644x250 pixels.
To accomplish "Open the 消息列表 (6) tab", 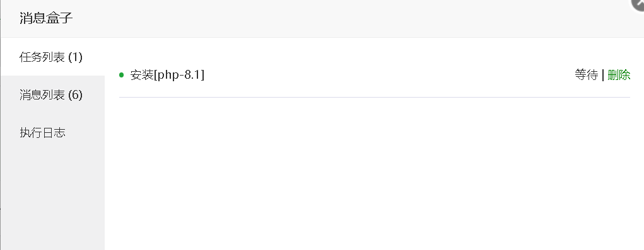I will click(52, 95).
